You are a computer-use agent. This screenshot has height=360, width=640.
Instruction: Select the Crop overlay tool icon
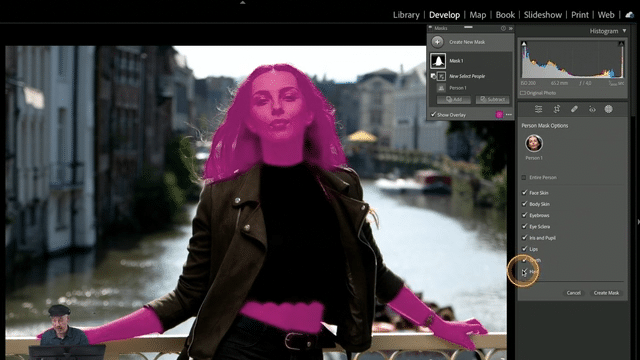556,109
